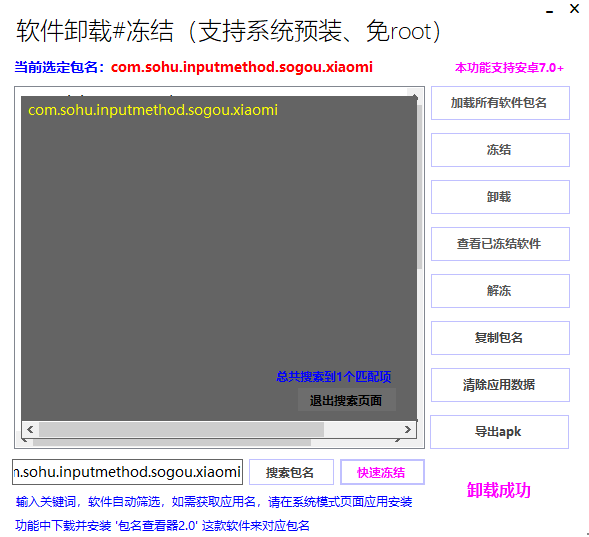Freeze selected package with 冻结 button
This screenshot has height=537, width=589.
point(500,150)
